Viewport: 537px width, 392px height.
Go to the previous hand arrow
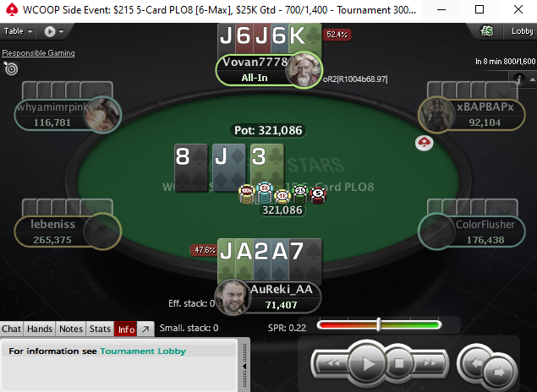point(475,362)
